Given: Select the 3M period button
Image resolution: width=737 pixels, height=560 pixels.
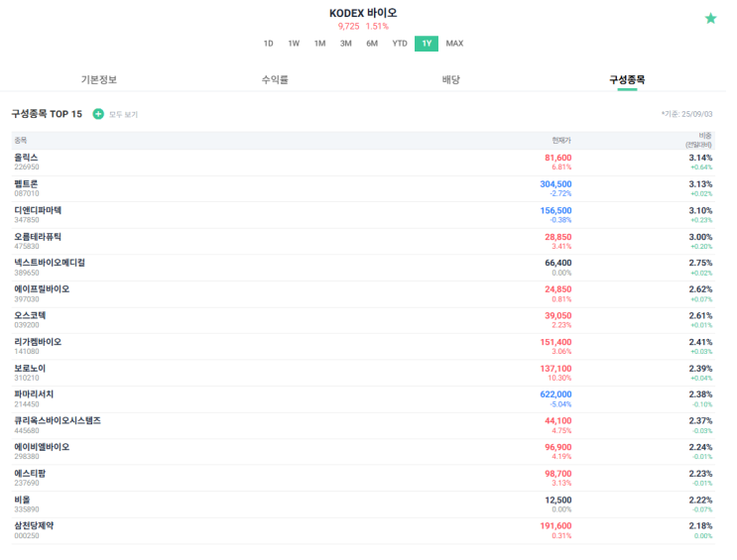Looking at the screenshot, I should click(345, 44).
